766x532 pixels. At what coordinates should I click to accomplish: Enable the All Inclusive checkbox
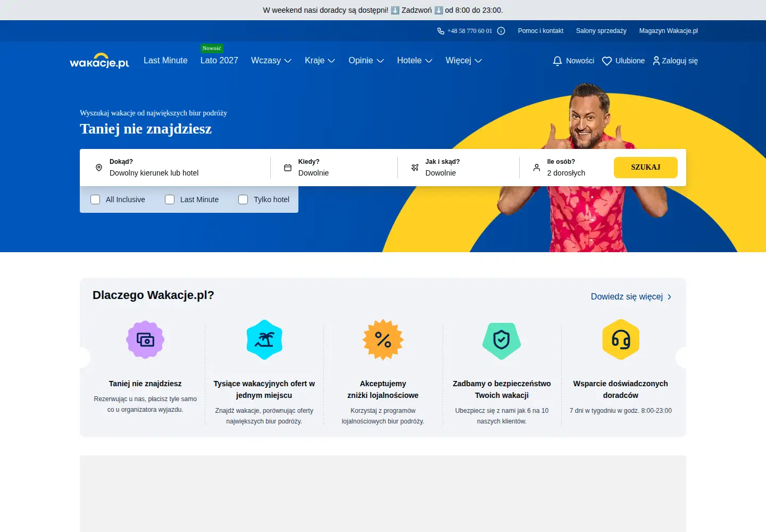coord(95,199)
